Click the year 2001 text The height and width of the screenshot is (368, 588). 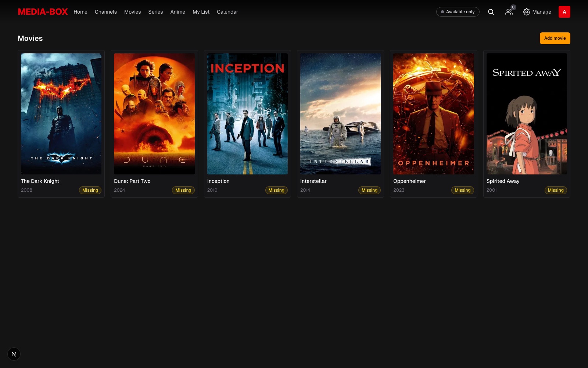coord(492,190)
